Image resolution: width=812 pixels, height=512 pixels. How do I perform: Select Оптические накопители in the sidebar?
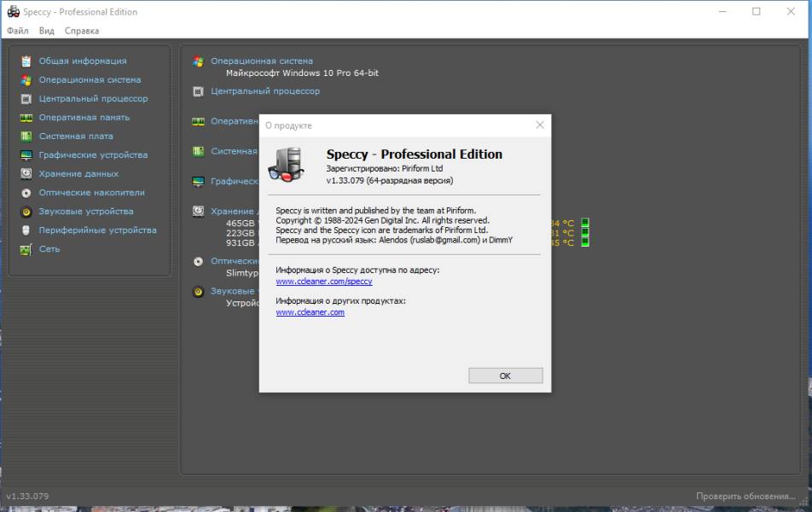(x=91, y=192)
